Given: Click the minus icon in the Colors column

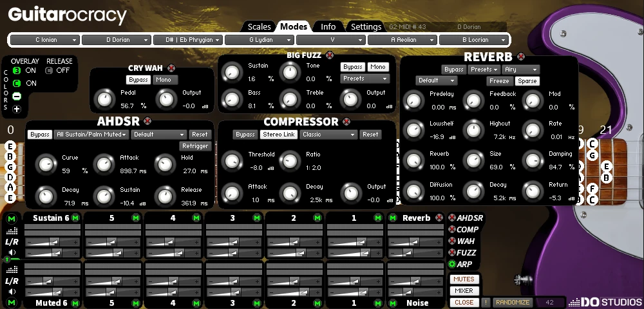Looking at the screenshot, I should pyautogui.click(x=17, y=97).
